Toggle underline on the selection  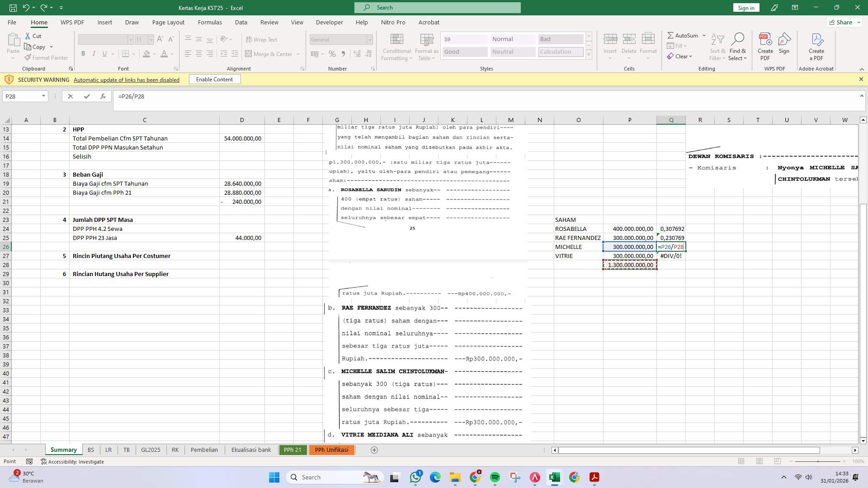tap(104, 53)
